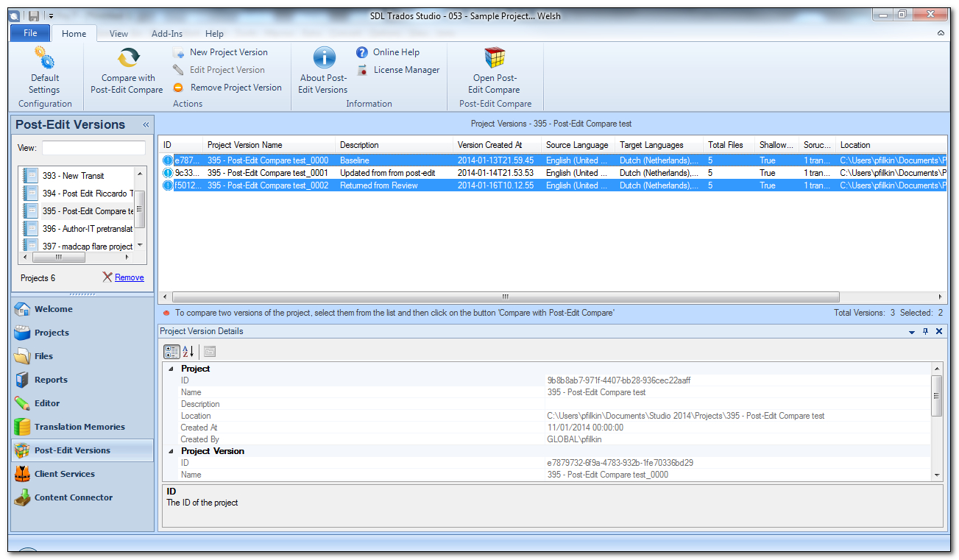Open Online Help

coord(388,52)
